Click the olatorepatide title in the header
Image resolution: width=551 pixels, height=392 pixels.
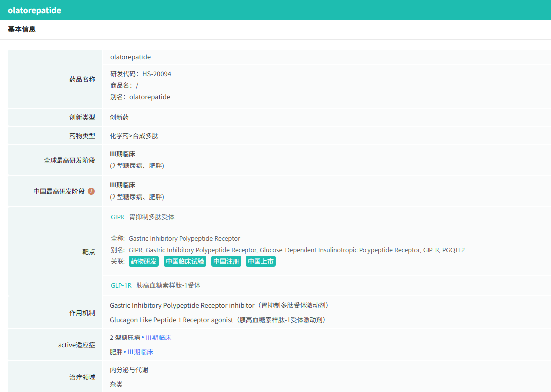coord(34,10)
